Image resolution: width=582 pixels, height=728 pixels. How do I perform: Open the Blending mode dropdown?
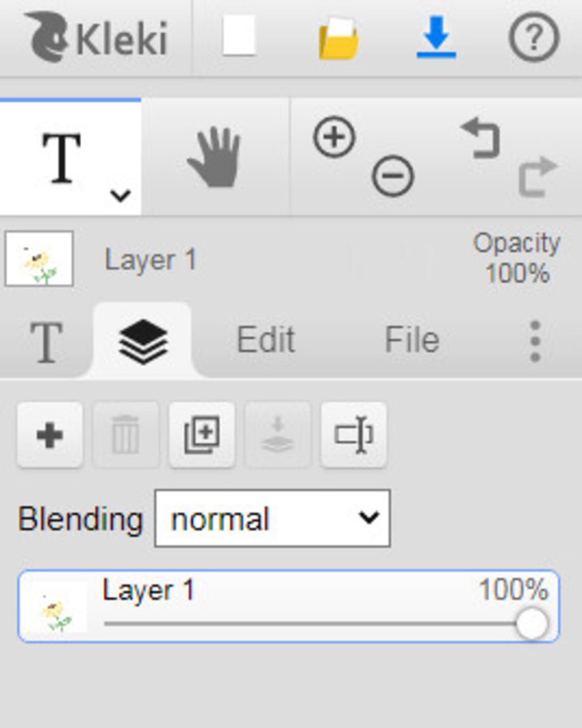272,519
